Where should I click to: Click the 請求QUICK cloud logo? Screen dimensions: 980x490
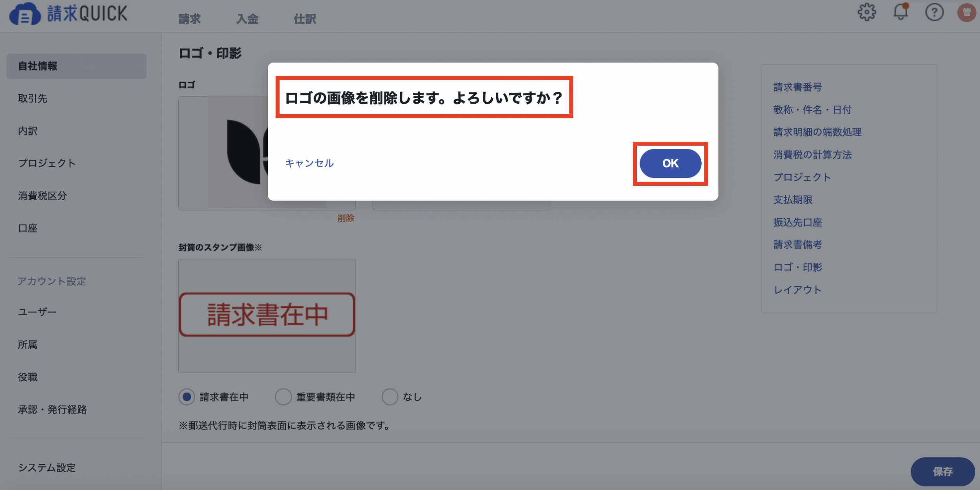[68, 13]
